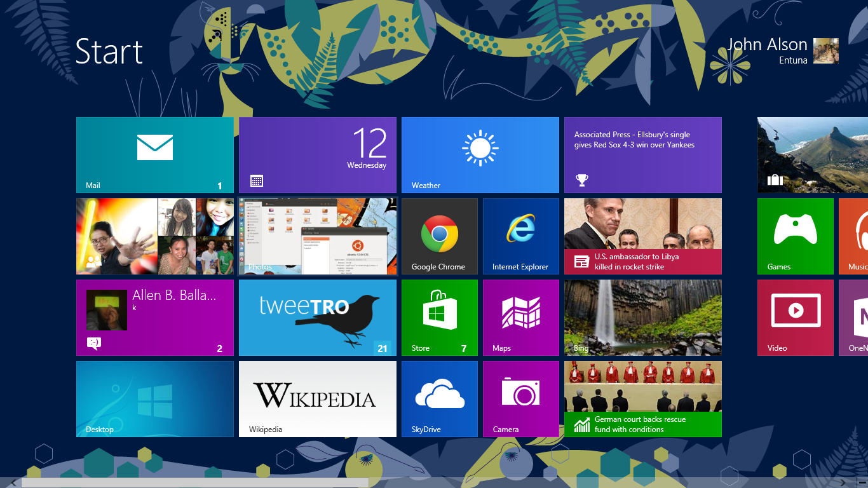
Task: Open Bing news tile about Libya ambassador
Action: tap(642, 236)
